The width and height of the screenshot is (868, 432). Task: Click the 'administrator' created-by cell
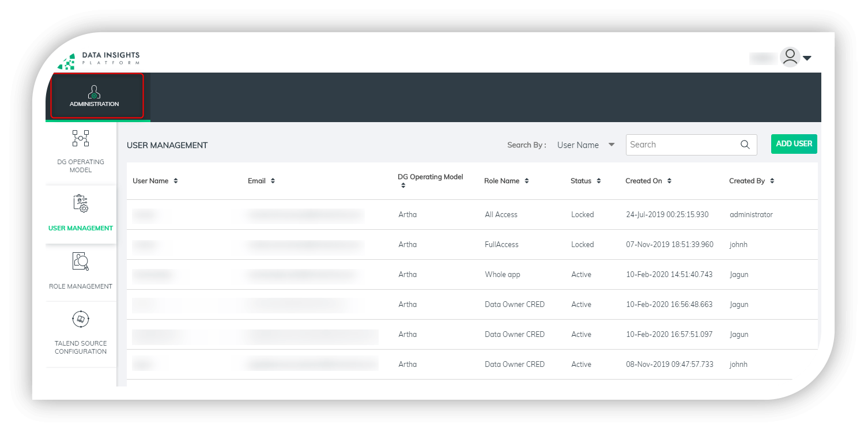tap(751, 214)
